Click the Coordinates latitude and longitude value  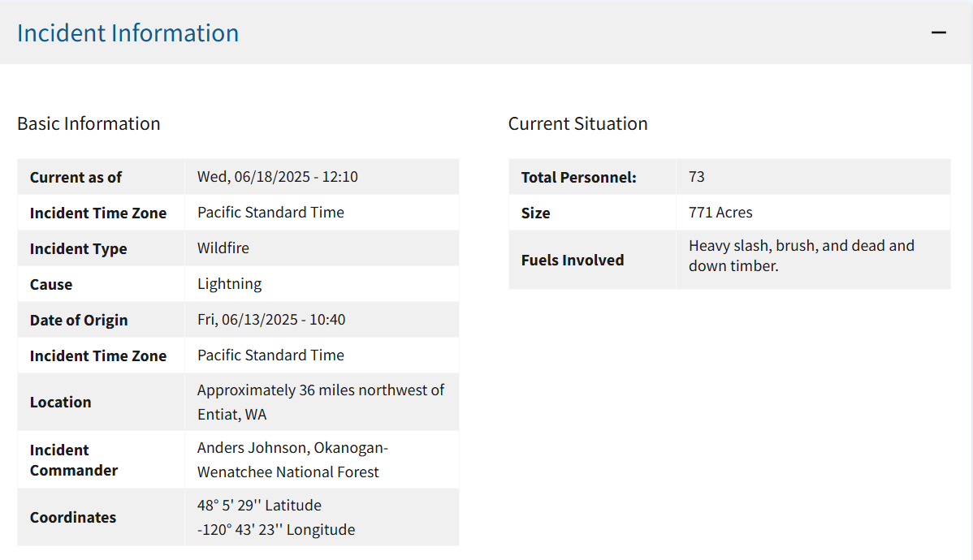point(275,517)
